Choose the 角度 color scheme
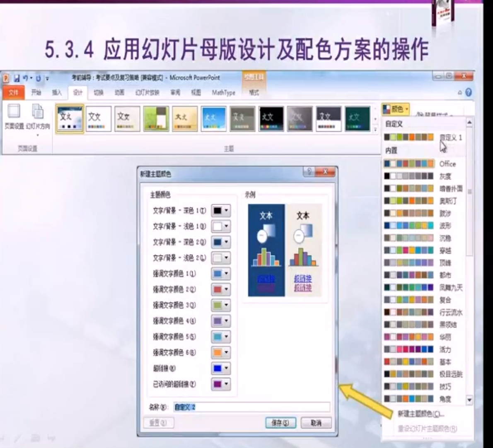Viewport: 493px width, 448px height. 423,399
